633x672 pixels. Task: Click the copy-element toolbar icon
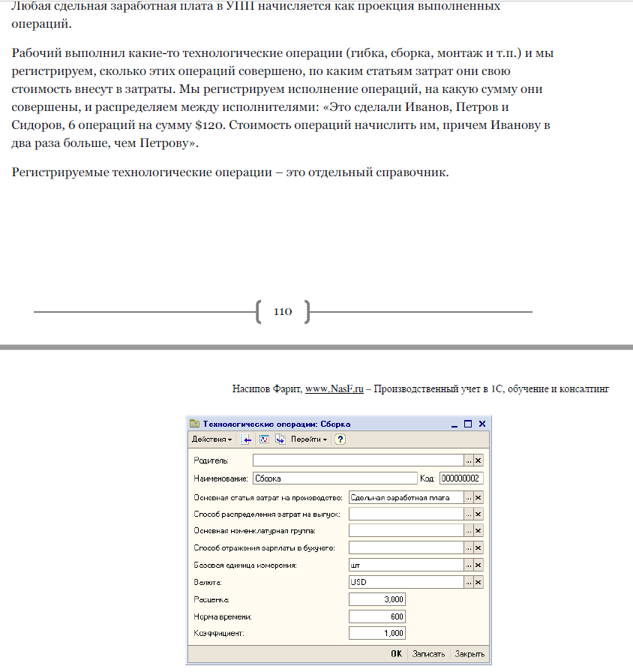pos(280,439)
